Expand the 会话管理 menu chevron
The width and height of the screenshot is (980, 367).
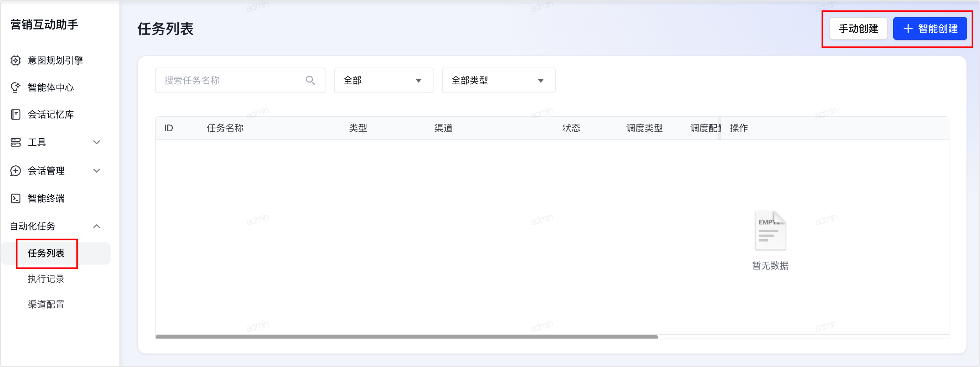click(97, 171)
